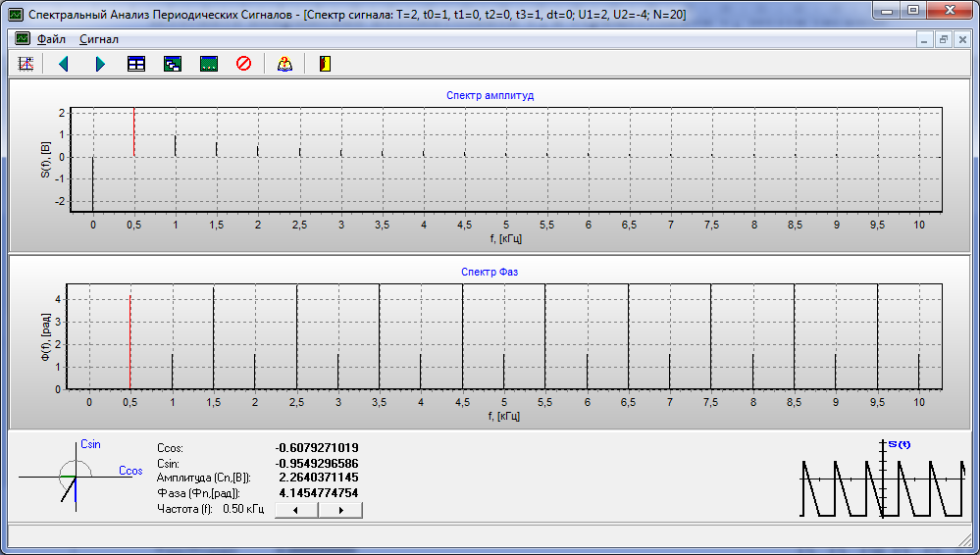The width and height of the screenshot is (980, 555).
Task: Click the blue left arrow toolbar icon
Action: pyautogui.click(x=64, y=64)
